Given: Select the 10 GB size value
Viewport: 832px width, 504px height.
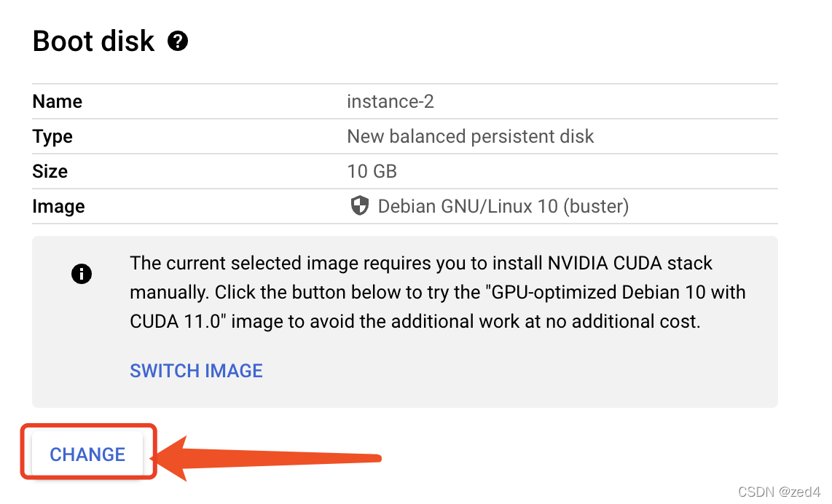Looking at the screenshot, I should 372,171.
